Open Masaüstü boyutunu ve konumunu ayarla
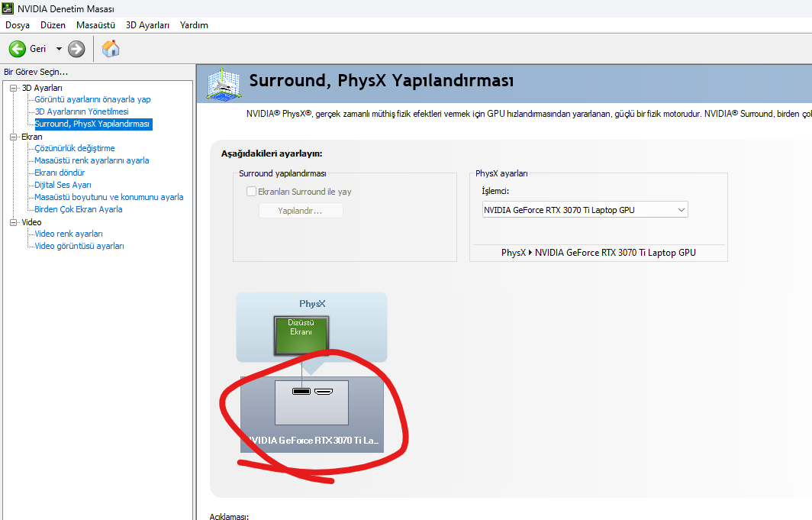The height and width of the screenshot is (520, 812). [108, 197]
